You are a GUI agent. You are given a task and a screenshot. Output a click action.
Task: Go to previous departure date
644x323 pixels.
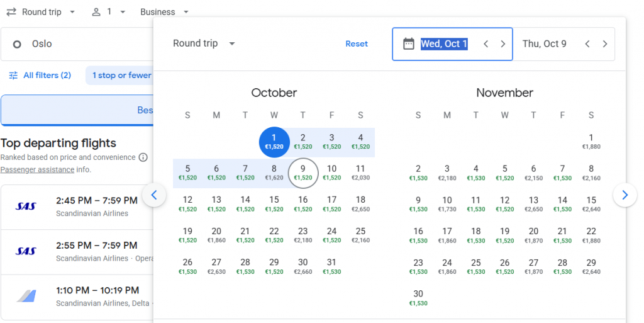tap(486, 44)
